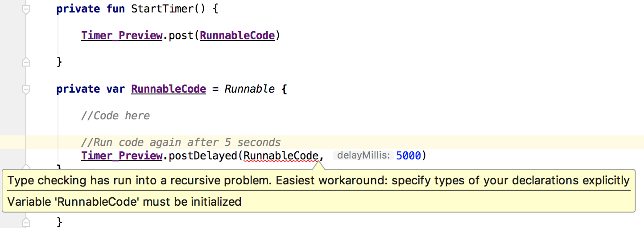Click Timer_Preview on the postDelayed line
Screen dimensions: 644x228
(x=121, y=156)
